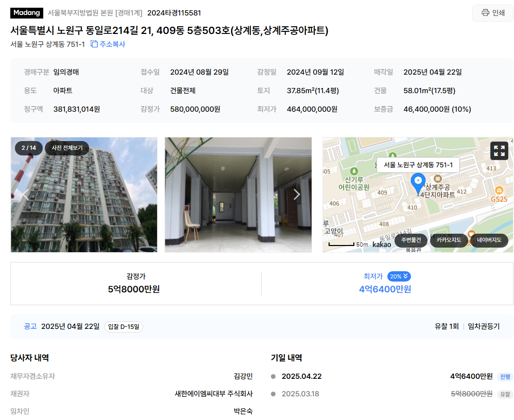Open 주변물건 nearby listings on map

(x=411, y=240)
